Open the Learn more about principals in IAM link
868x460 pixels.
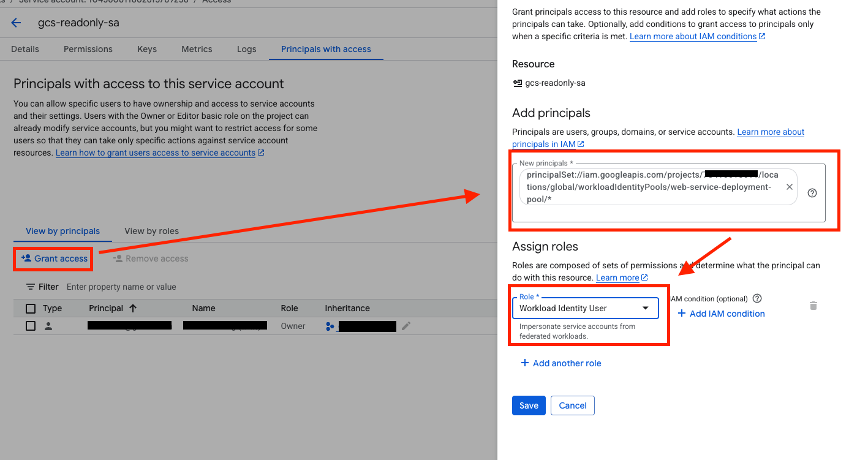[x=548, y=144]
